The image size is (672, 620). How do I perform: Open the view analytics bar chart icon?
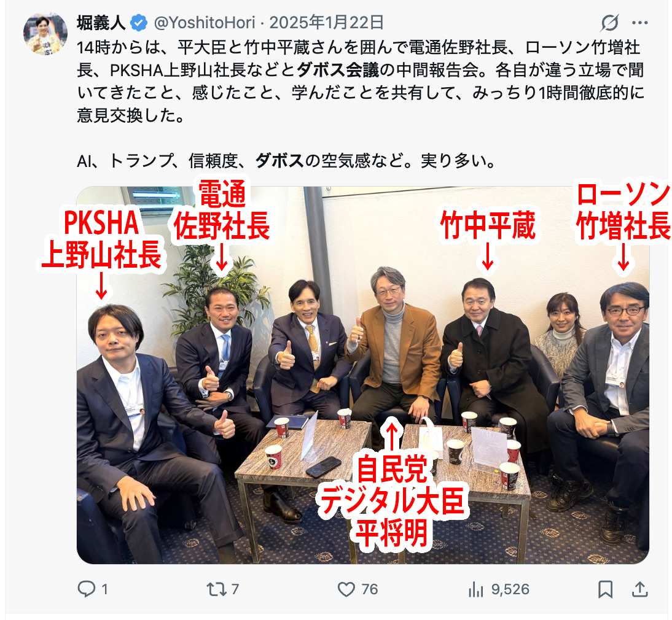coord(476,589)
